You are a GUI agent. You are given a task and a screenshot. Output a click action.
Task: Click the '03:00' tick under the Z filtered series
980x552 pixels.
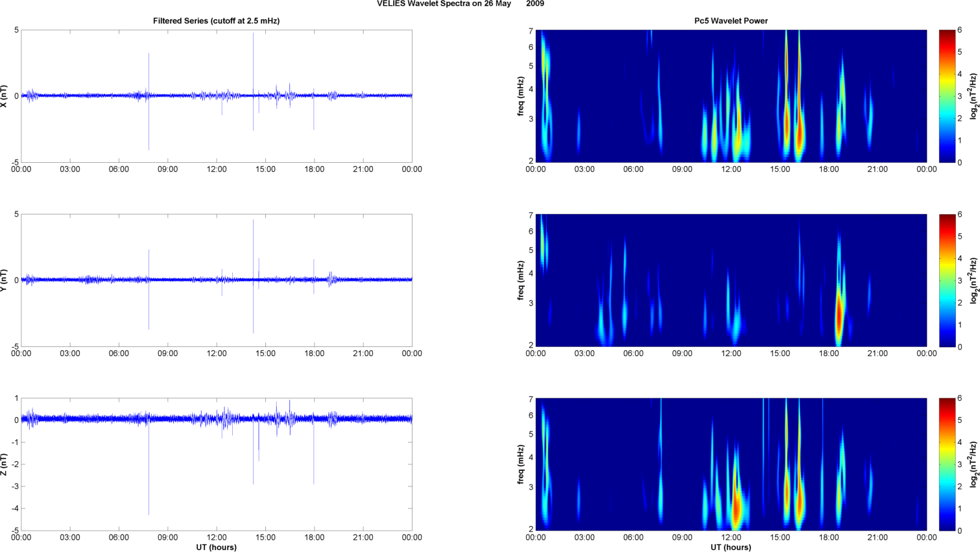coord(70,538)
